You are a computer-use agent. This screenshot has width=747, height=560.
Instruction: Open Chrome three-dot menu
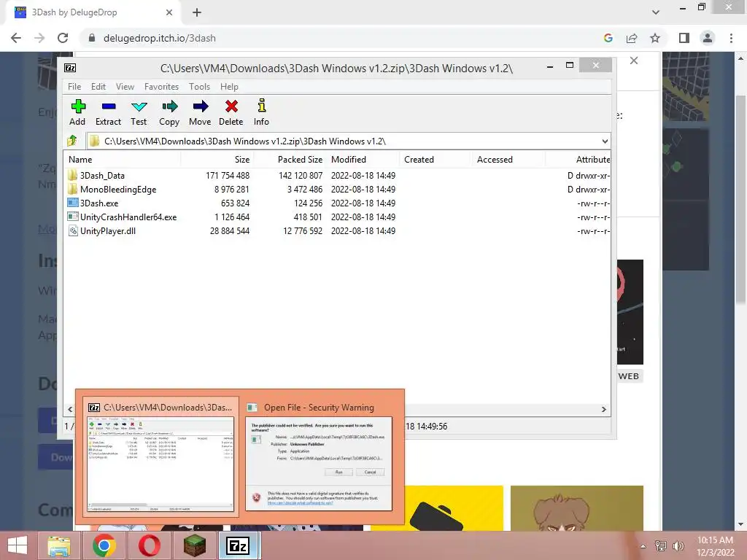[x=731, y=38]
